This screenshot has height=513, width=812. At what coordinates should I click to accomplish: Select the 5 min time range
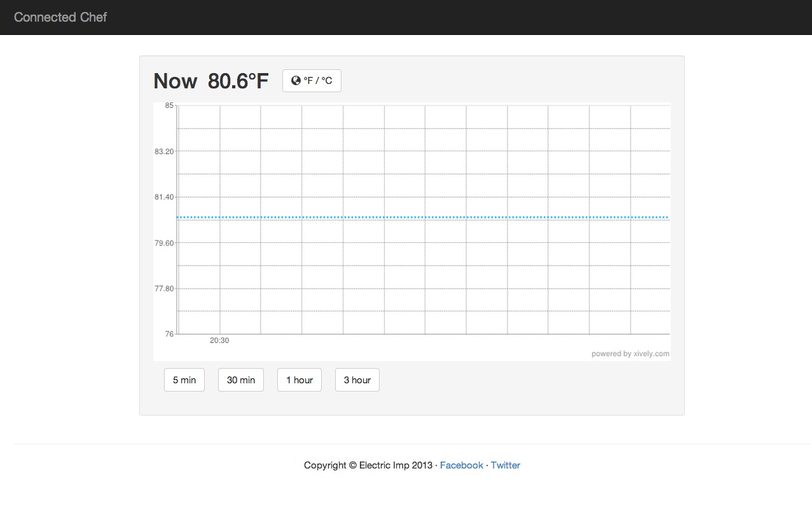[184, 380]
